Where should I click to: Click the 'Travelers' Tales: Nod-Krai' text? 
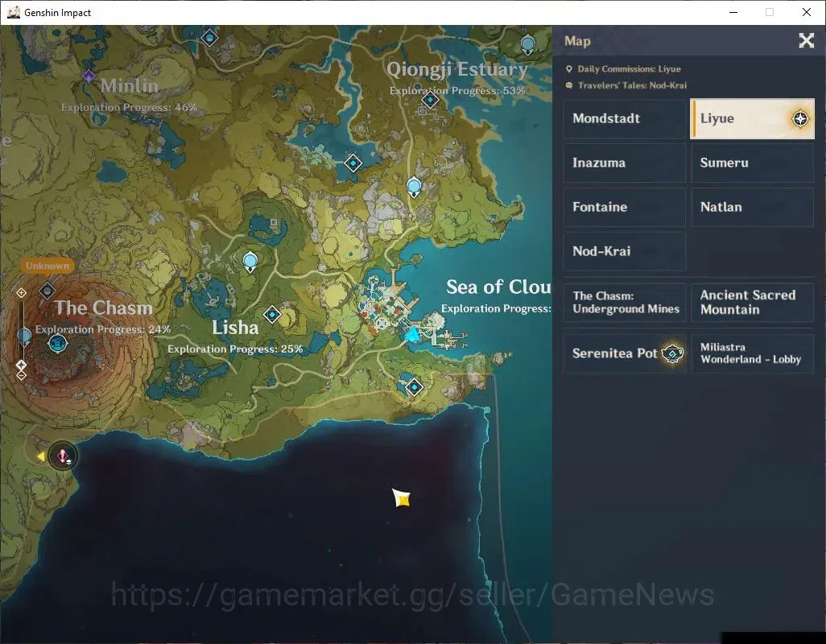[632, 85]
